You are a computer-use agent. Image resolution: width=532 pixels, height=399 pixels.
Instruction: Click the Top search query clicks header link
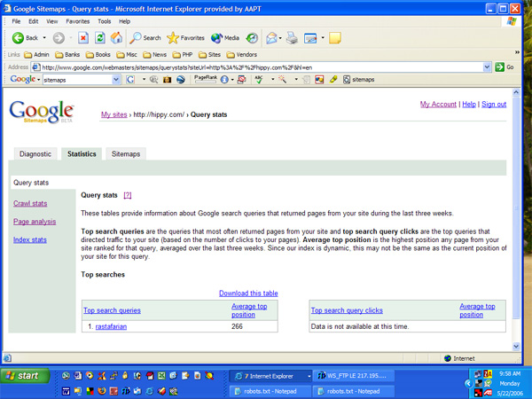coord(347,310)
